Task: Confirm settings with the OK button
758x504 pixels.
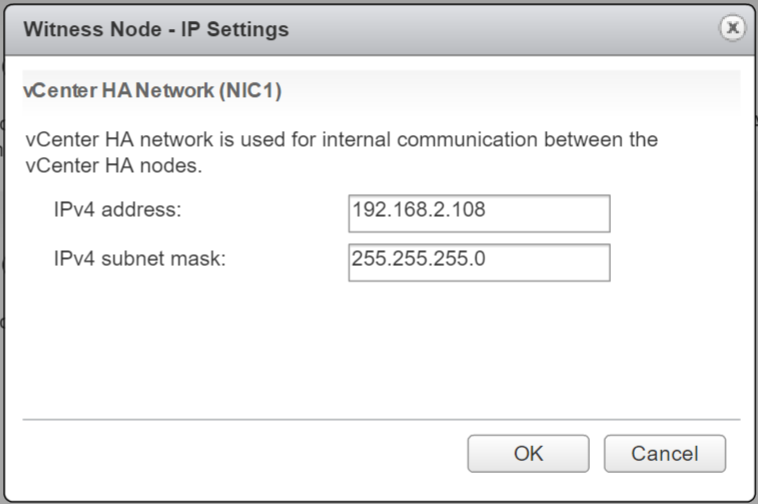Action: (528, 454)
